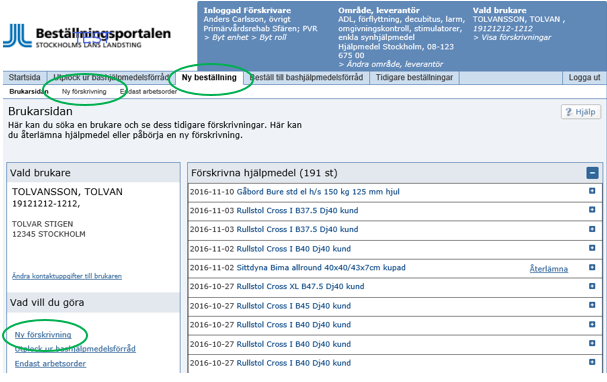Go to the Startsida tab
607x382 pixels.
tap(24, 77)
